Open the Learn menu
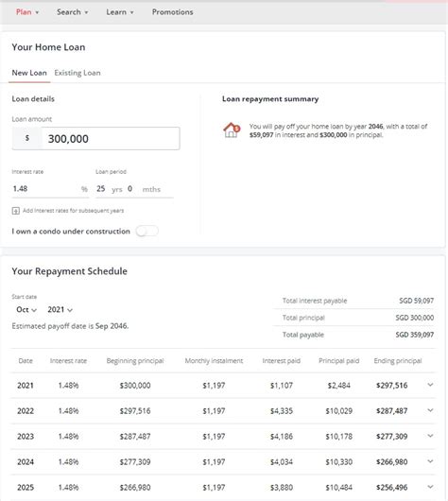The height and width of the screenshot is (501, 448). pyautogui.click(x=120, y=12)
